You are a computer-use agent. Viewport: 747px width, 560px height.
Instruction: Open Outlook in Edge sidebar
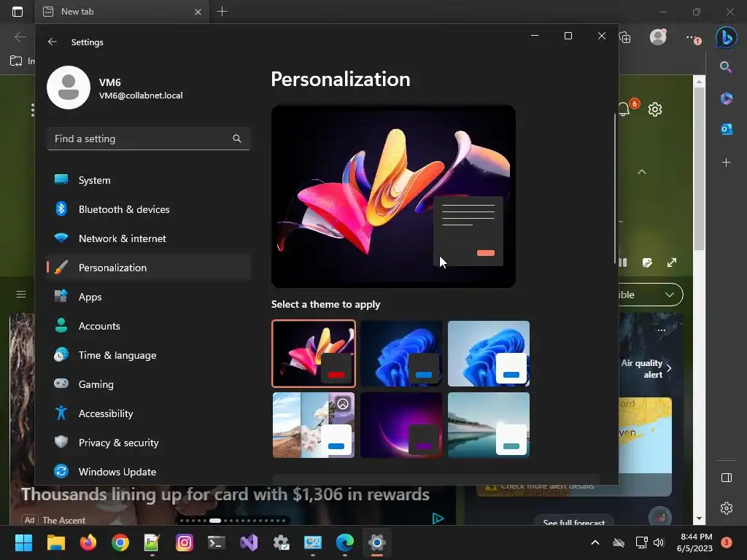[x=727, y=129]
